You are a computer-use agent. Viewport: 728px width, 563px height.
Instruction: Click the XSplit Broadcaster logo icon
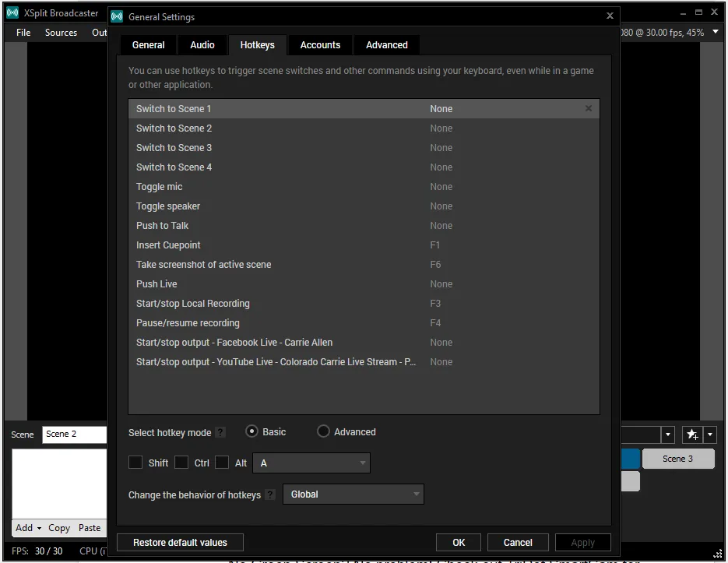point(12,13)
